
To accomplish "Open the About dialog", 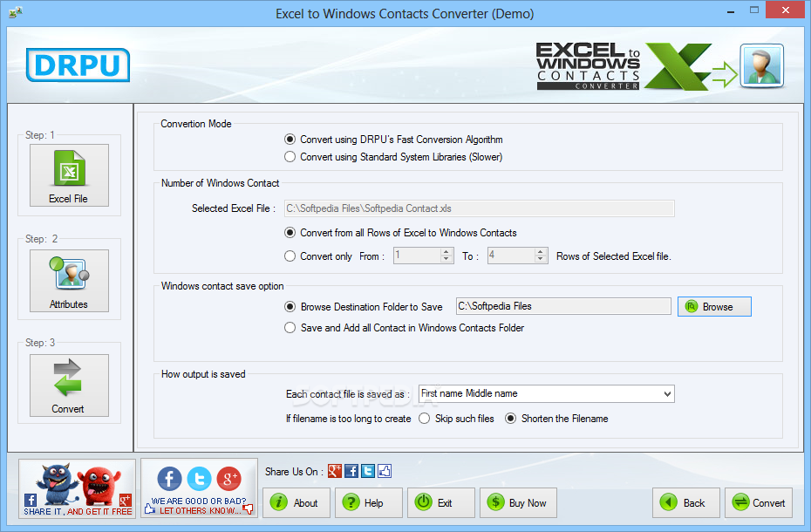I will [x=296, y=502].
